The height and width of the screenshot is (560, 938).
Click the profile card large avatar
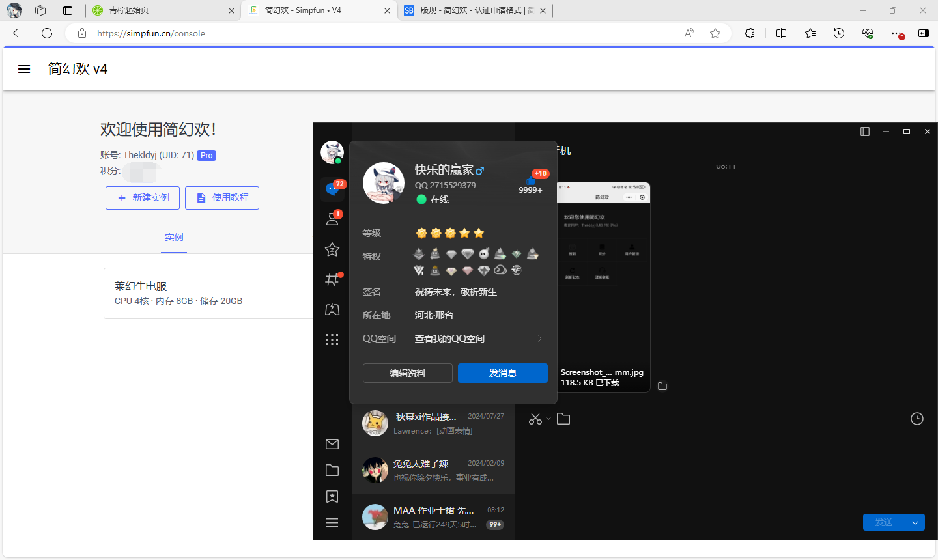tap(384, 183)
